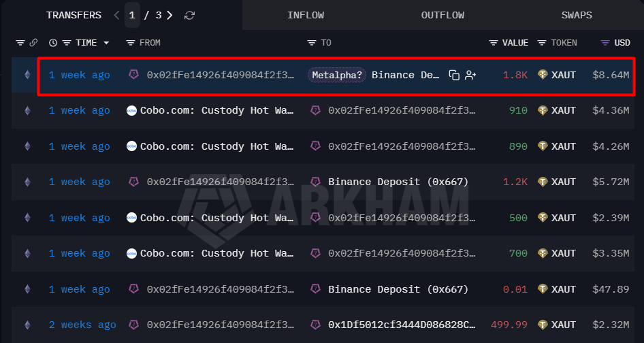The image size is (644, 343).
Task: Switch to the SWAPS tab
Action: 577,15
